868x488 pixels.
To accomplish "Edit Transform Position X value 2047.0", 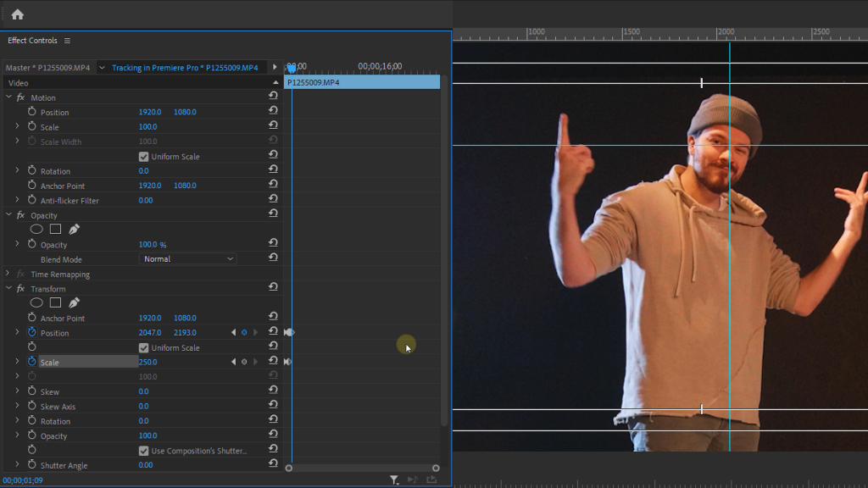I will coord(150,332).
